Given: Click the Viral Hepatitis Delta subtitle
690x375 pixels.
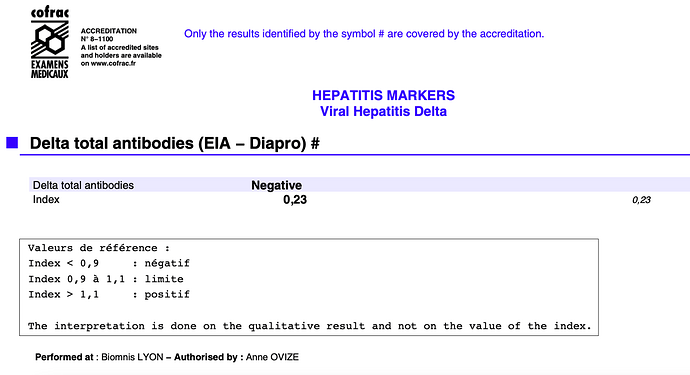Looking at the screenshot, I should point(383,111).
